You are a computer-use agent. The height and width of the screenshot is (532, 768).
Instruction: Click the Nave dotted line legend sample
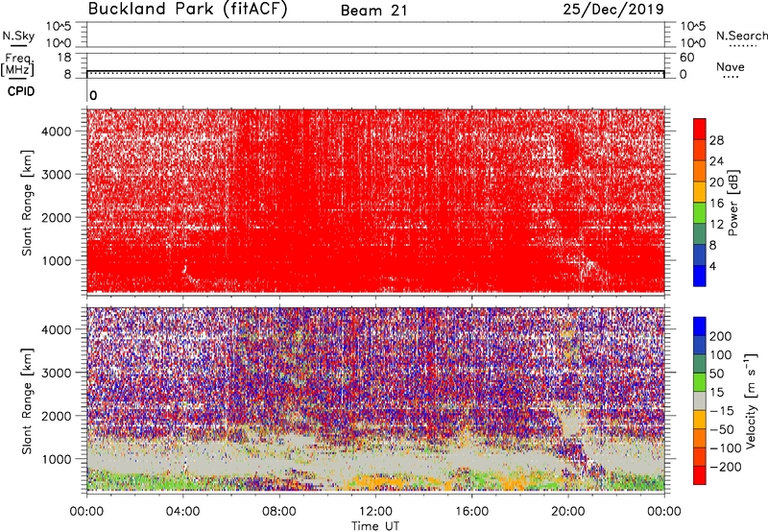[731, 77]
